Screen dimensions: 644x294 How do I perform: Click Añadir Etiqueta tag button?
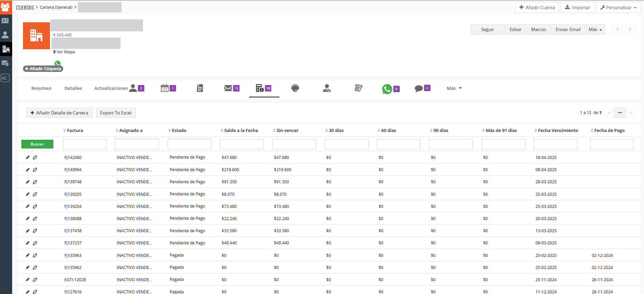pyautogui.click(x=43, y=69)
